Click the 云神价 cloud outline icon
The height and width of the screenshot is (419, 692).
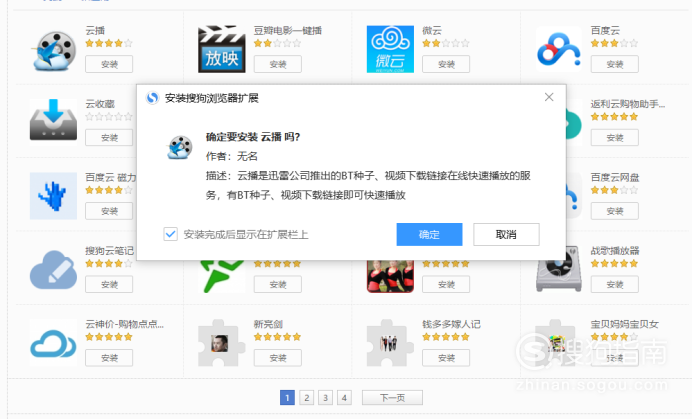53,343
